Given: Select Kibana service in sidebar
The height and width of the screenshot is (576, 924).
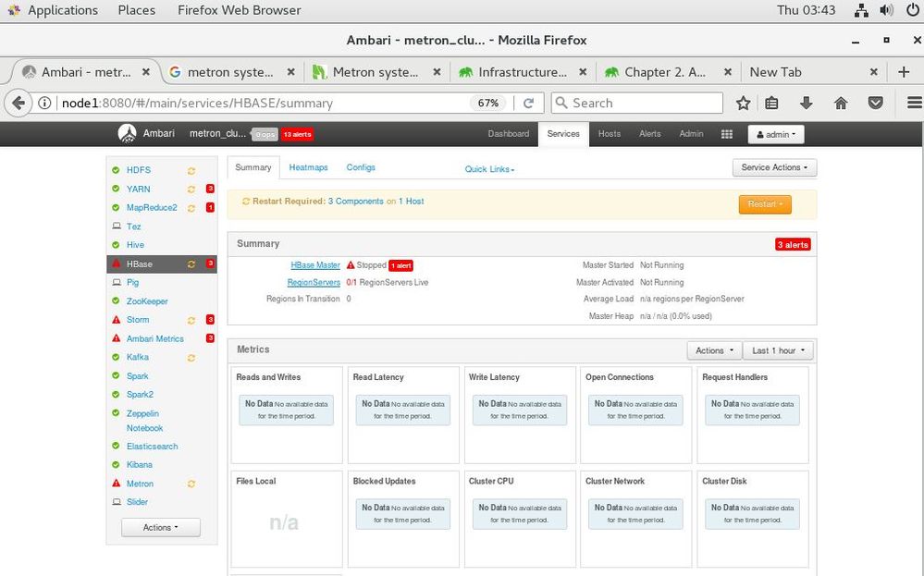Looking at the screenshot, I should tap(139, 464).
